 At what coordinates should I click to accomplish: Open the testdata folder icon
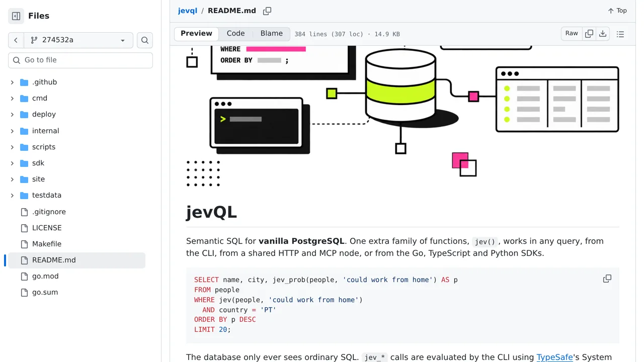point(24,196)
